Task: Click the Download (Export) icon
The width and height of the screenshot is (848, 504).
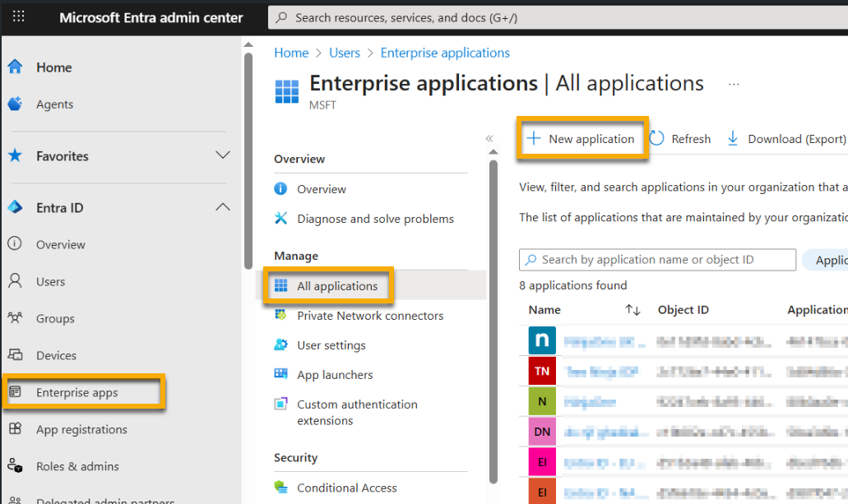Action: pos(732,138)
